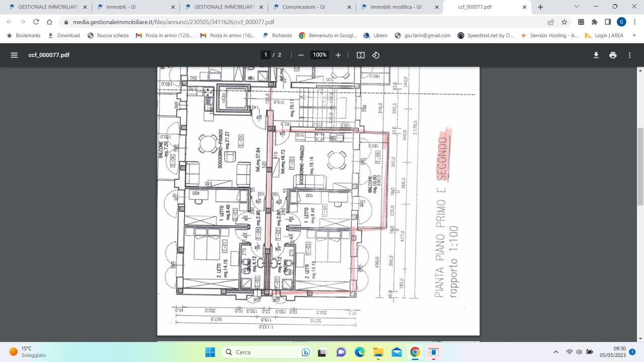Click the fit to page icon

click(360, 55)
